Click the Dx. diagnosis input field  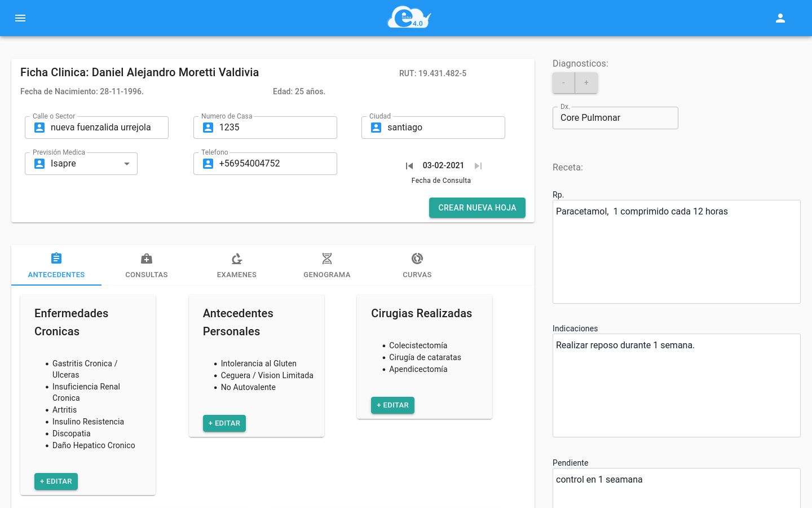[615, 118]
